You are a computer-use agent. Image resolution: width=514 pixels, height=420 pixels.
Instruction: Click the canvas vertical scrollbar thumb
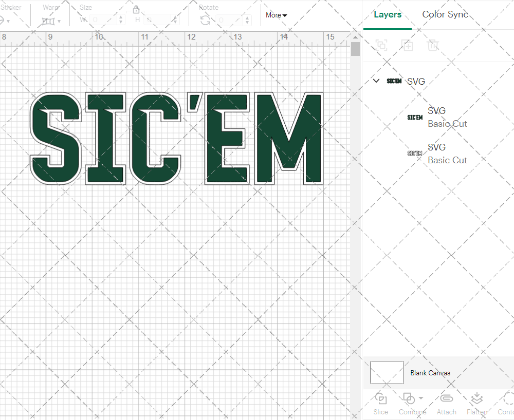[355, 49]
